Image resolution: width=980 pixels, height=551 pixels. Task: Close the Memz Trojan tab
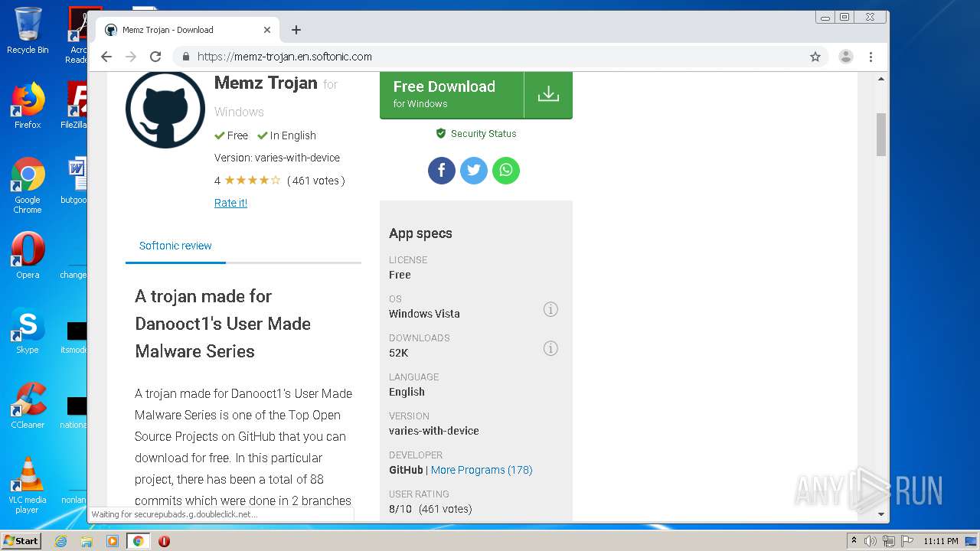click(267, 30)
